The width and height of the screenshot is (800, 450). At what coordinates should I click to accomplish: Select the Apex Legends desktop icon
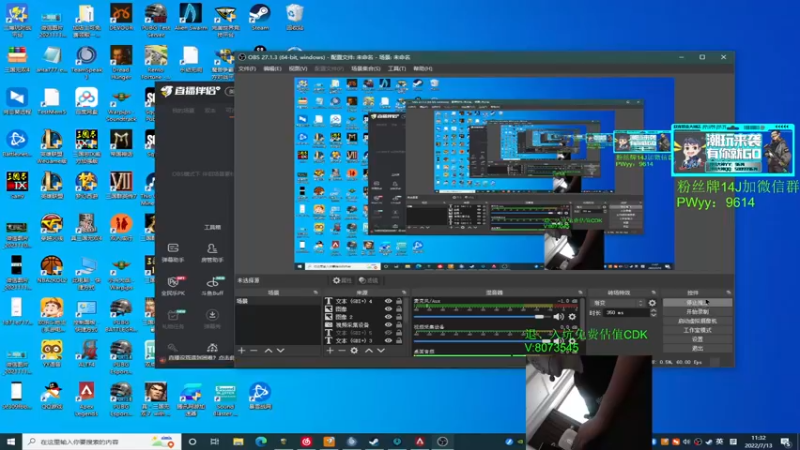[86, 399]
